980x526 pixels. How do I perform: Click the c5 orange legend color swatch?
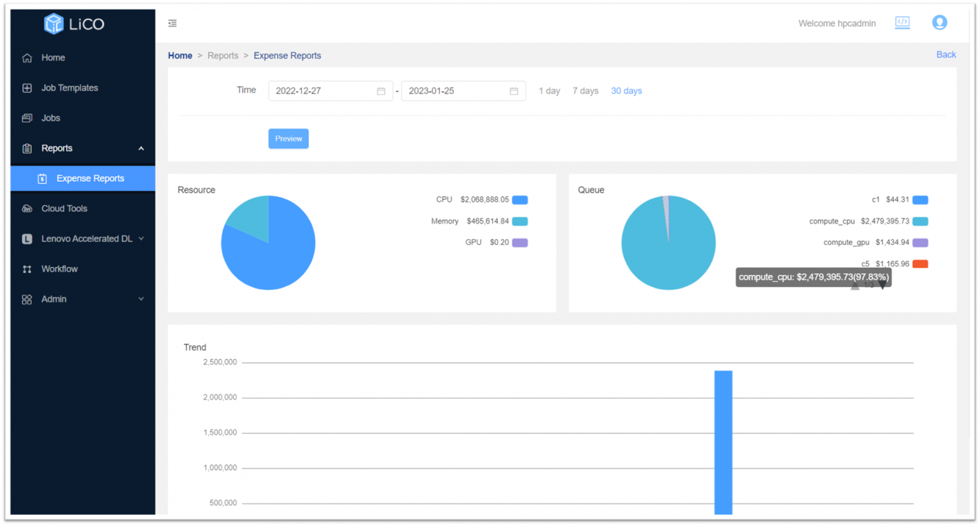[x=920, y=265]
